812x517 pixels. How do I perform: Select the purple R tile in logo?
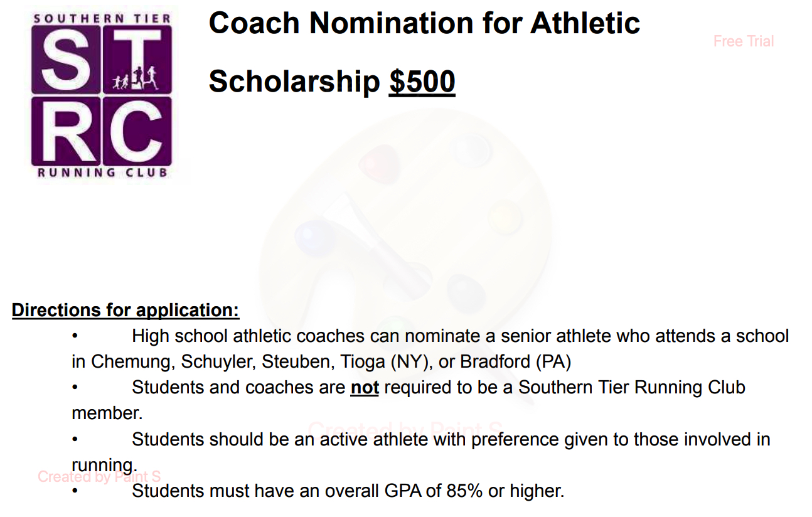(65, 131)
